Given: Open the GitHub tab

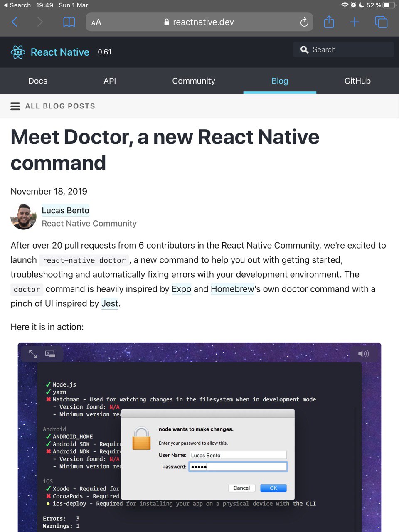Looking at the screenshot, I should point(357,81).
